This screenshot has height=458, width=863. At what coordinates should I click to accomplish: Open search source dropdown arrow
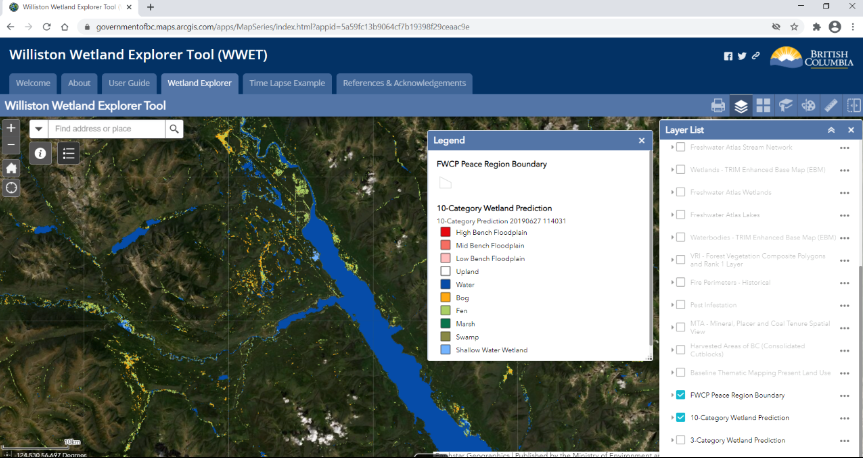coord(39,129)
